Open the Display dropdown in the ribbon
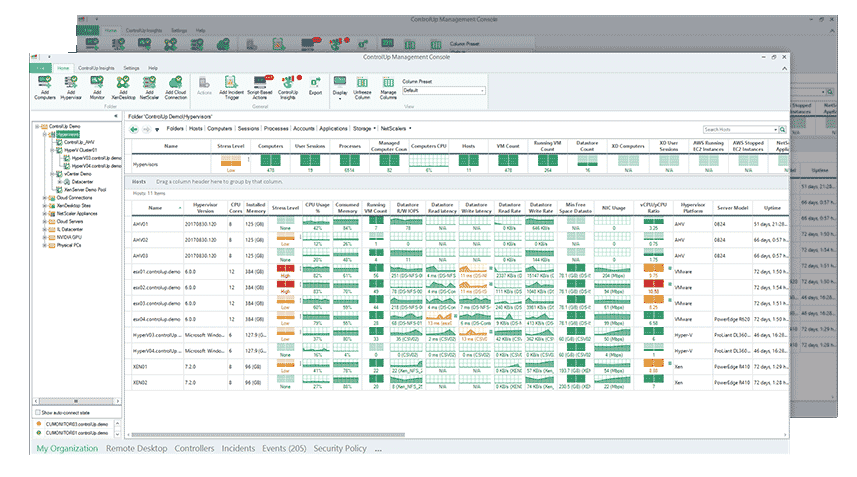 point(340,88)
